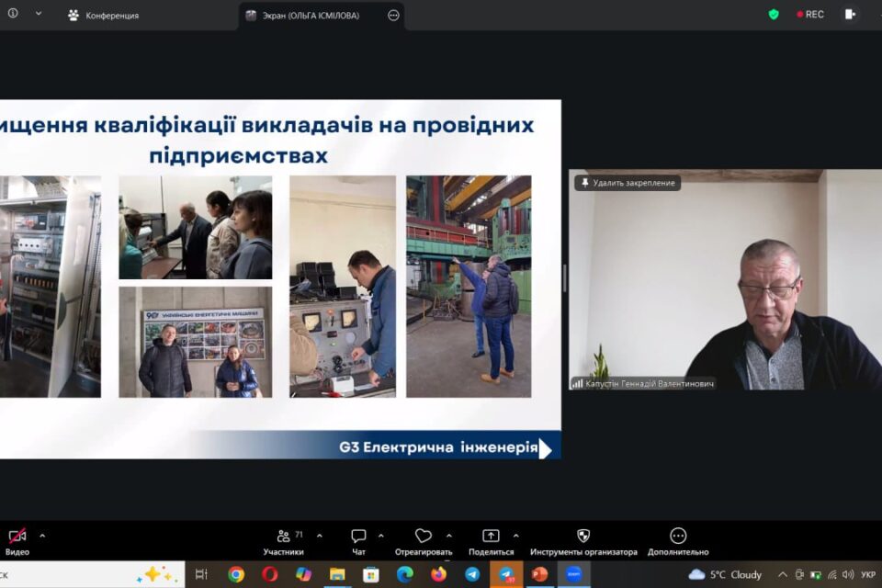Launch Firefox from the taskbar

(439, 574)
